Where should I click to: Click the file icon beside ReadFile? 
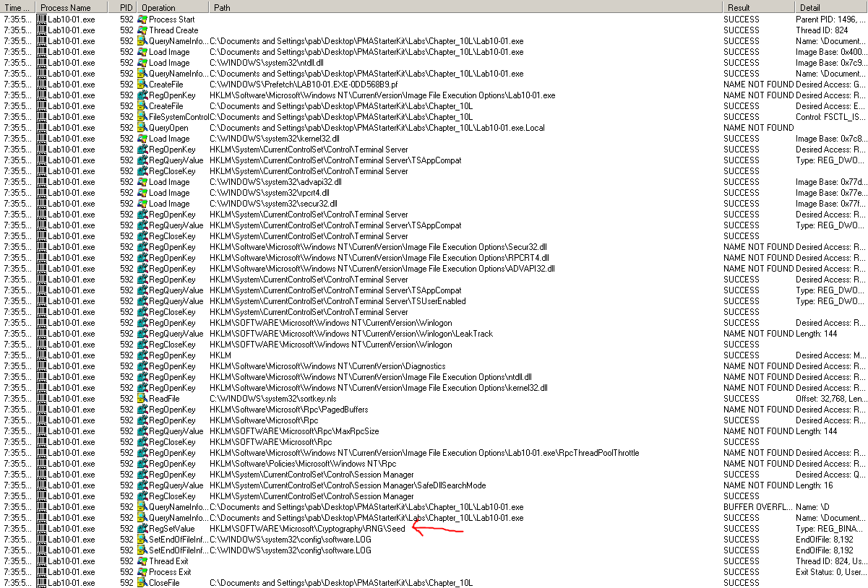(x=142, y=399)
